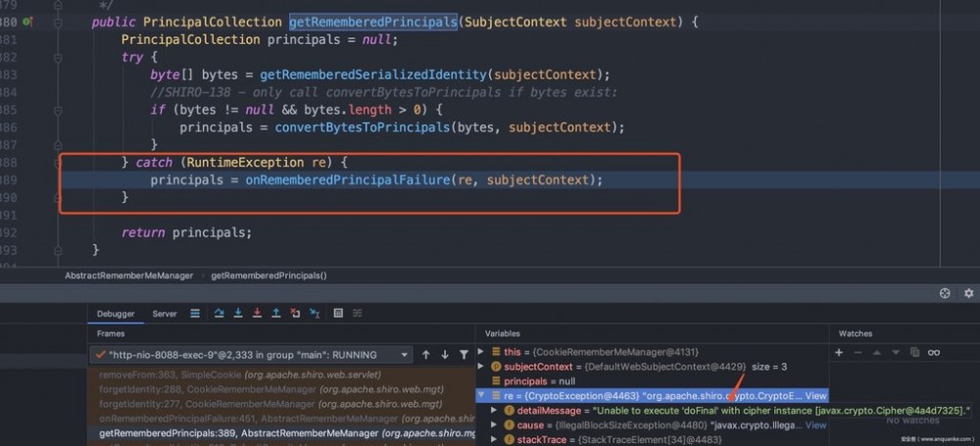This screenshot has height=446, width=980.
Task: Click the remove watch minus icon
Action: coord(857,352)
